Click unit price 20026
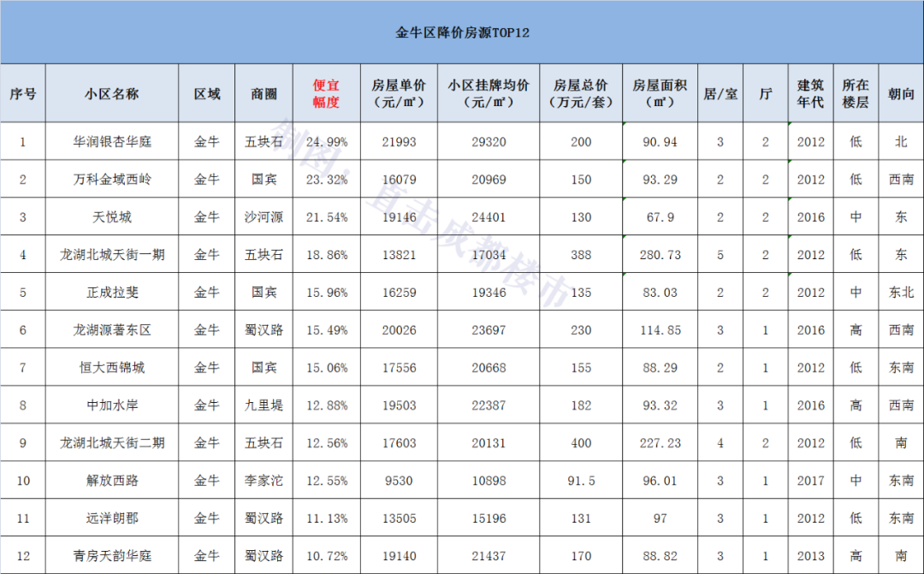 click(399, 330)
